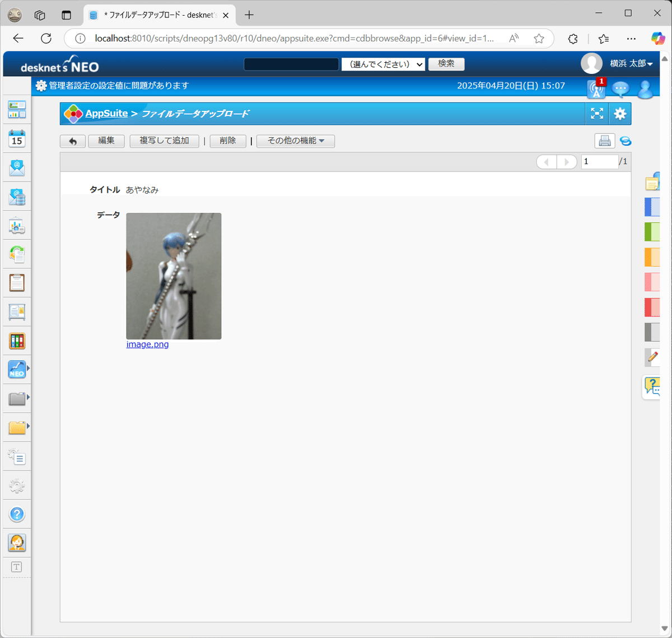Open a new browser tab
Image resolution: width=672 pixels, height=638 pixels.
tap(249, 15)
